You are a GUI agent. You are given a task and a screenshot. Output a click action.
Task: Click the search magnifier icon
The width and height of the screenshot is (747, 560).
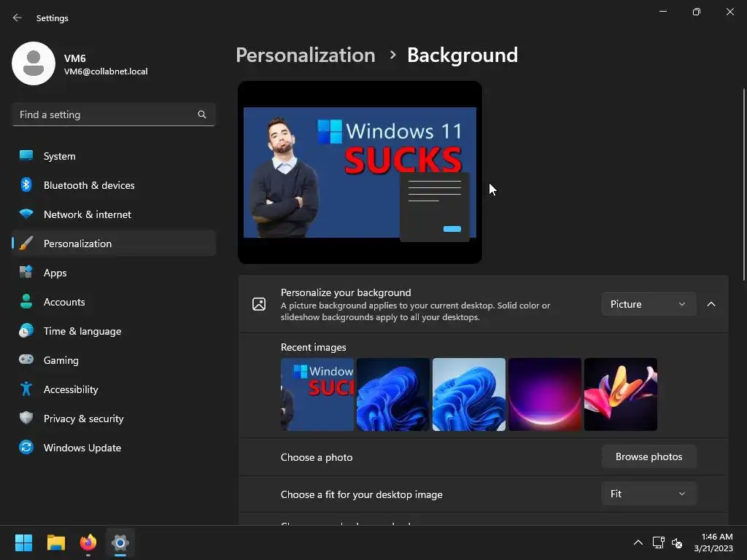[202, 114]
